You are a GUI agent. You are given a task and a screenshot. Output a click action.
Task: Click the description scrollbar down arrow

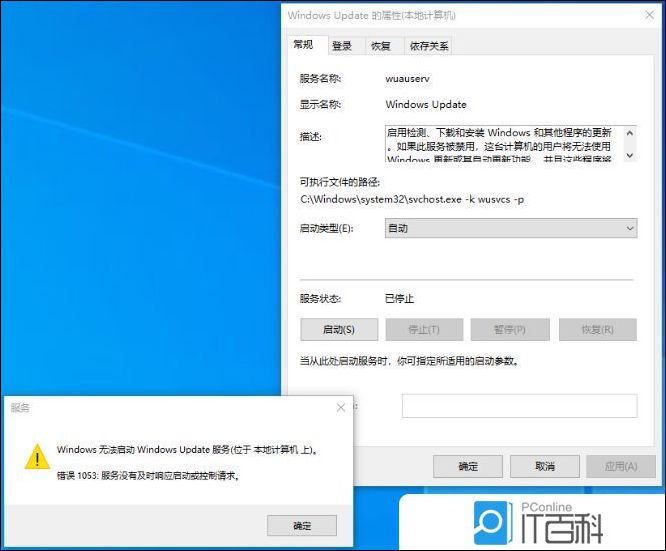[x=630, y=155]
